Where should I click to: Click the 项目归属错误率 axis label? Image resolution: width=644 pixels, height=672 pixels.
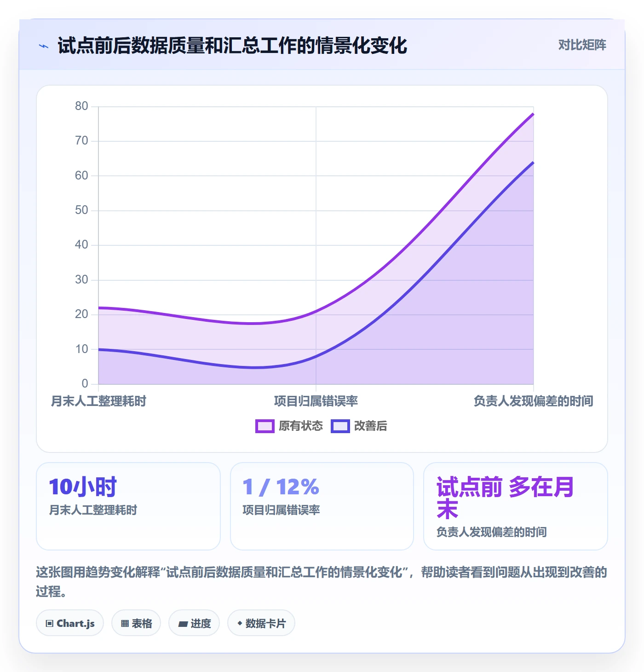click(x=316, y=401)
